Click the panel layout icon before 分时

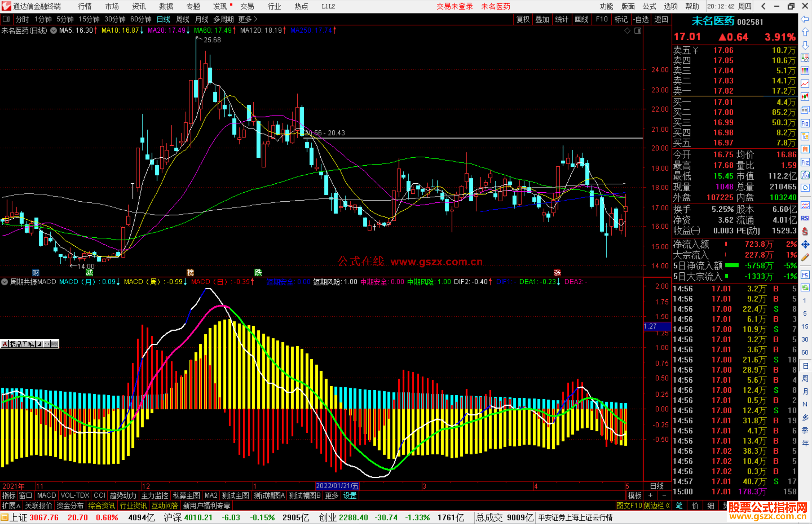pos(6,19)
